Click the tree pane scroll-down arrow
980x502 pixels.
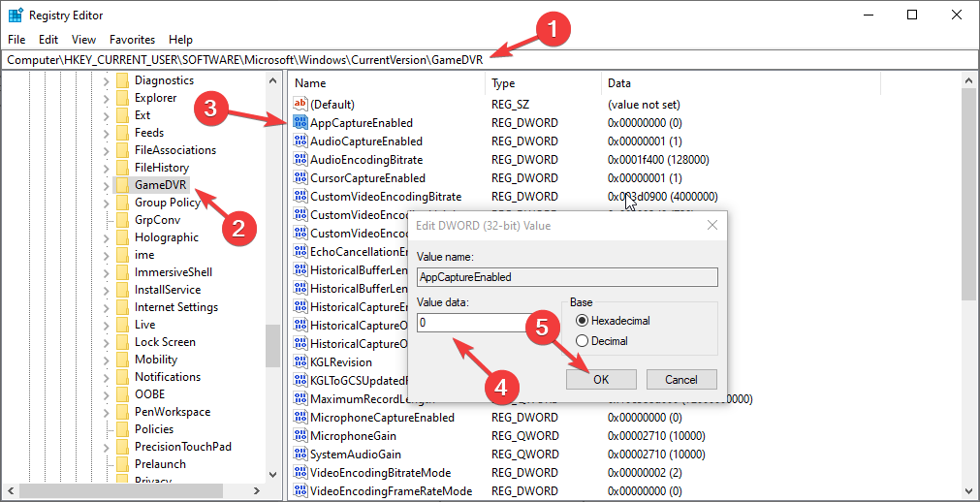pos(273,475)
